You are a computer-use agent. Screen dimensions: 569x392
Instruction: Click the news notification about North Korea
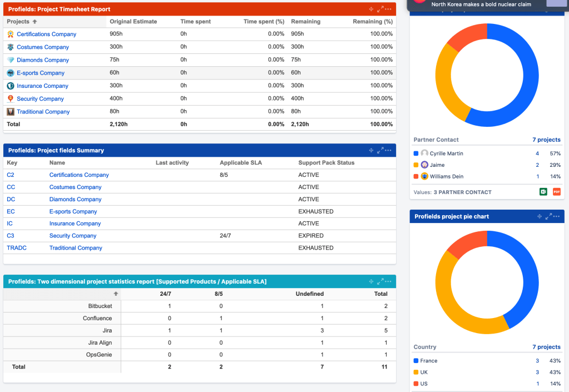tap(481, 4)
